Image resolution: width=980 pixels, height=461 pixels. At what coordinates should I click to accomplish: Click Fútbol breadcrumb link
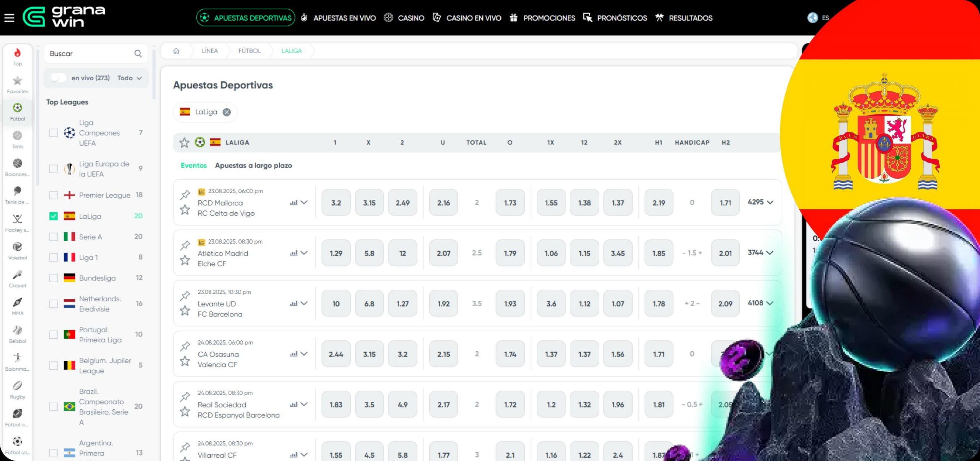click(x=249, y=51)
